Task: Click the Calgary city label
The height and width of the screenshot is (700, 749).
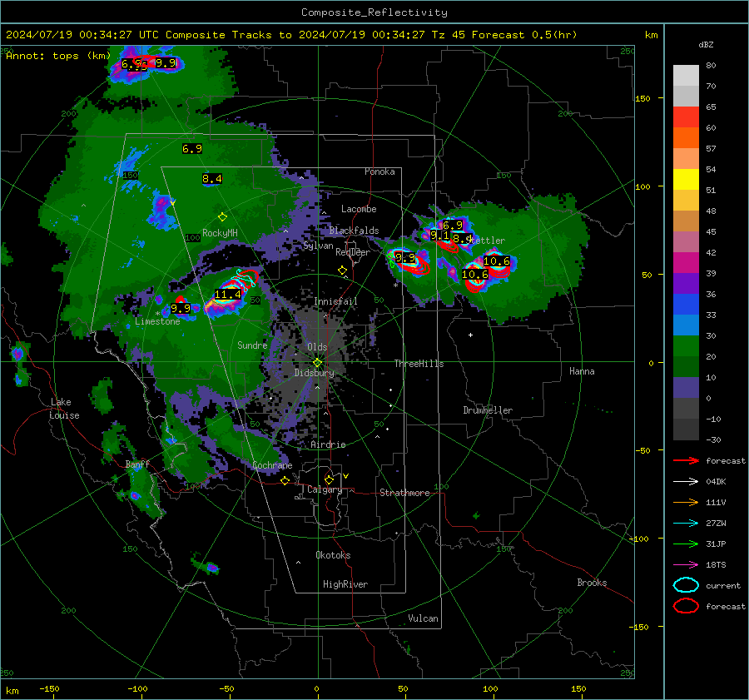Action: [x=325, y=489]
